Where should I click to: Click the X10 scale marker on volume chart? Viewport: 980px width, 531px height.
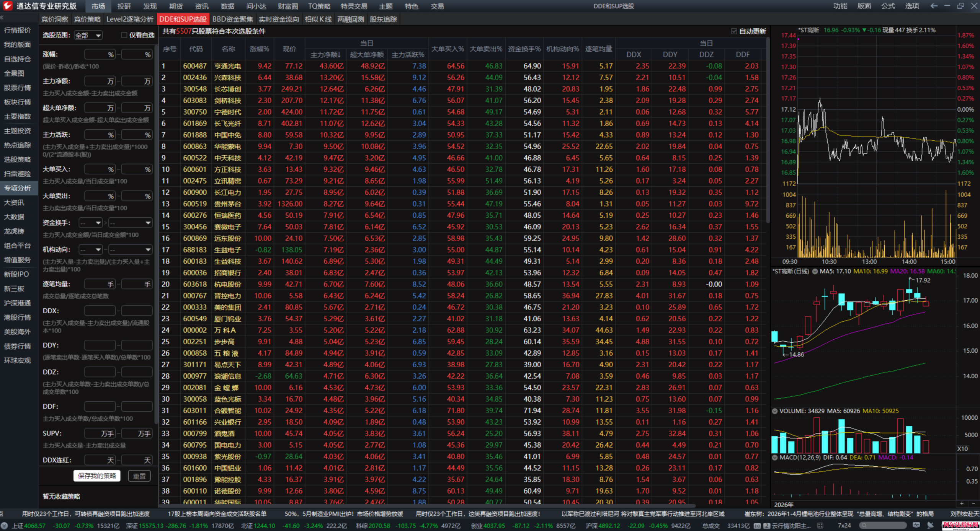[962, 448]
